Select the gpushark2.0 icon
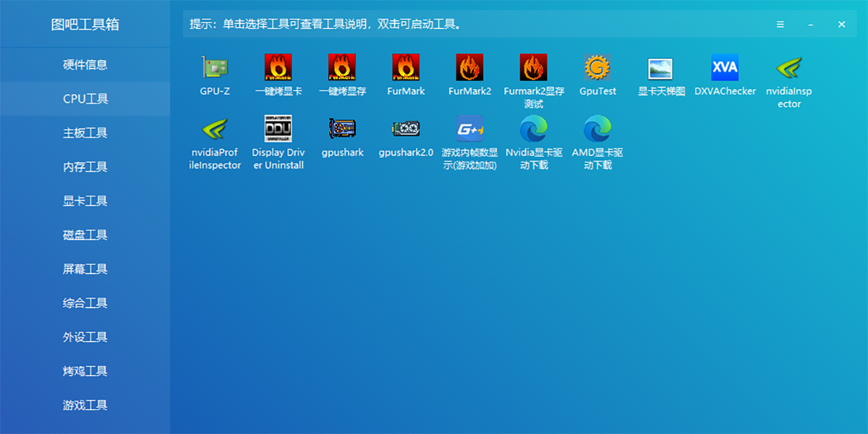868x434 pixels. [x=406, y=129]
